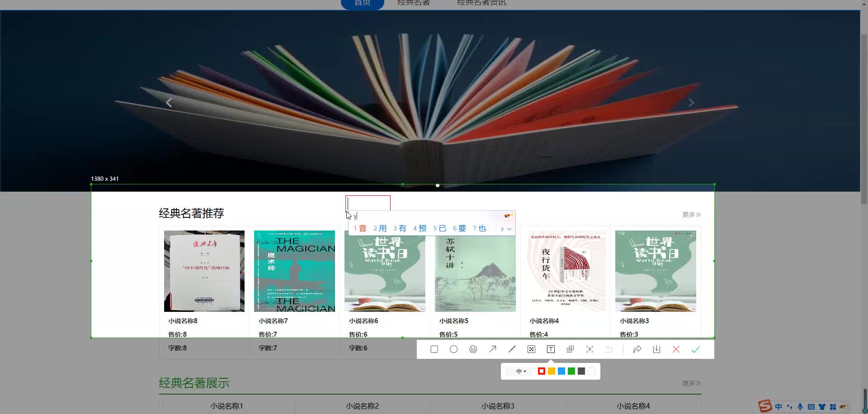Click 小说名称1 in 经典名著展示

226,406
